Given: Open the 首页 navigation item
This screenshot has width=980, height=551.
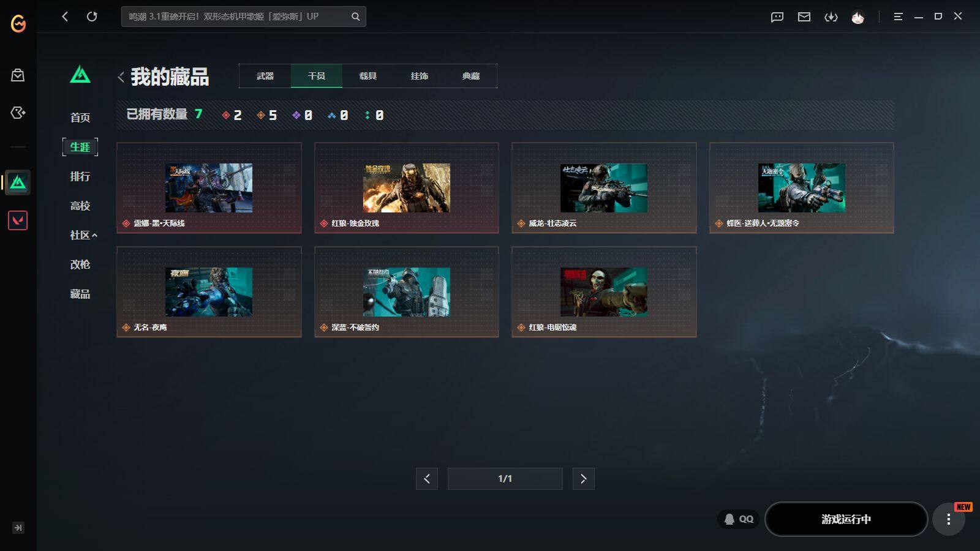Looking at the screenshot, I should click(80, 118).
